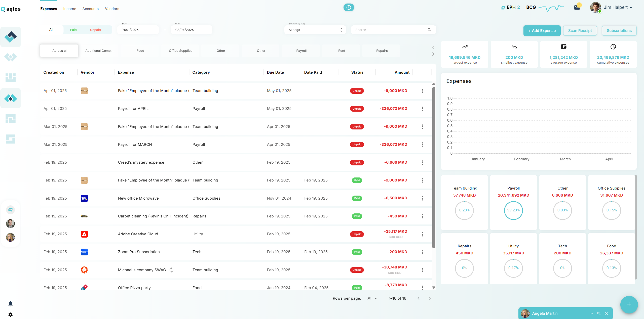Click the table vertical scrollbar
Screen dimensions: 644x319
point(434,166)
